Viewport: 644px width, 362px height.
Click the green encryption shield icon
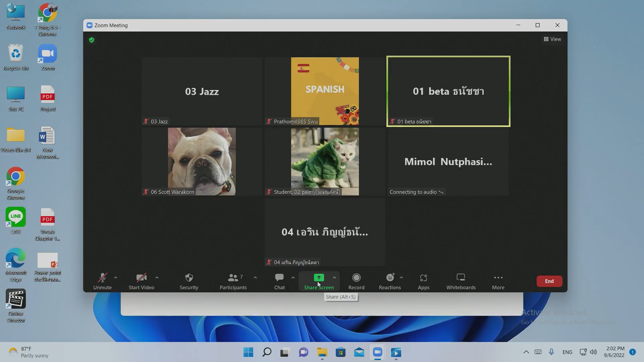(x=92, y=40)
